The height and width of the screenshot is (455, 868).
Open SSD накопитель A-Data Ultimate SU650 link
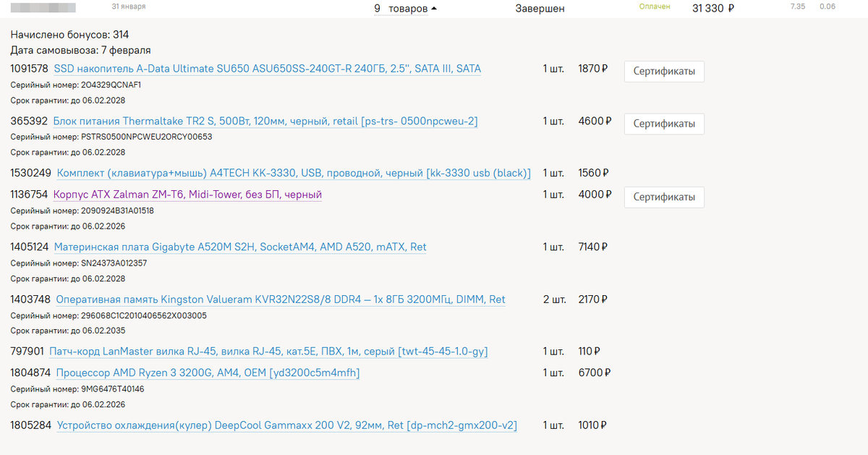(x=268, y=69)
